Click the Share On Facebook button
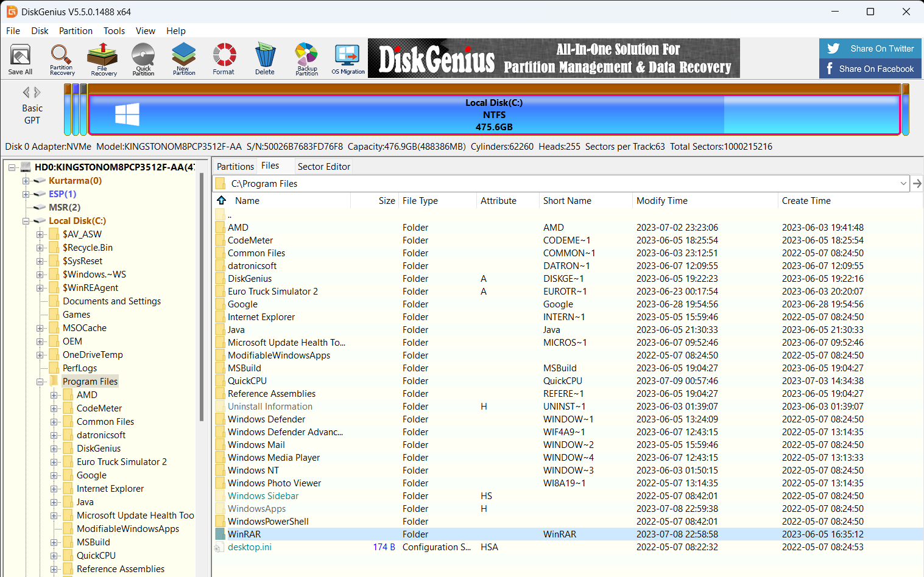The height and width of the screenshot is (577, 924). [870, 69]
